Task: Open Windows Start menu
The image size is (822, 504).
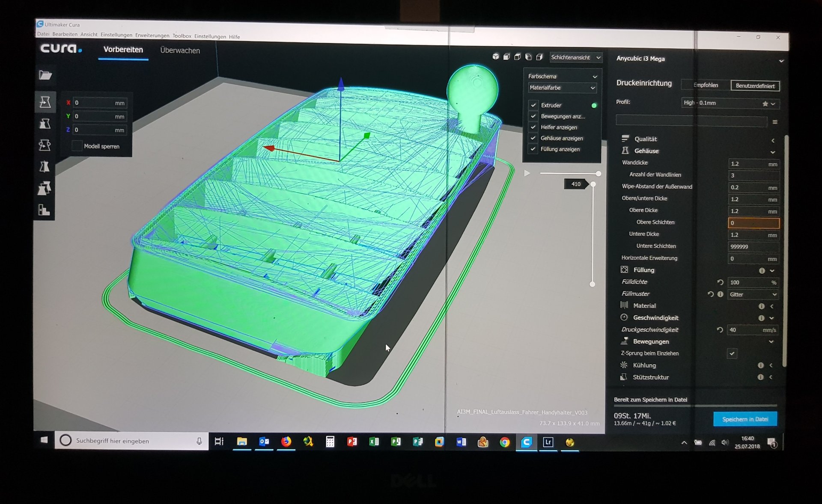Action: 44,440
